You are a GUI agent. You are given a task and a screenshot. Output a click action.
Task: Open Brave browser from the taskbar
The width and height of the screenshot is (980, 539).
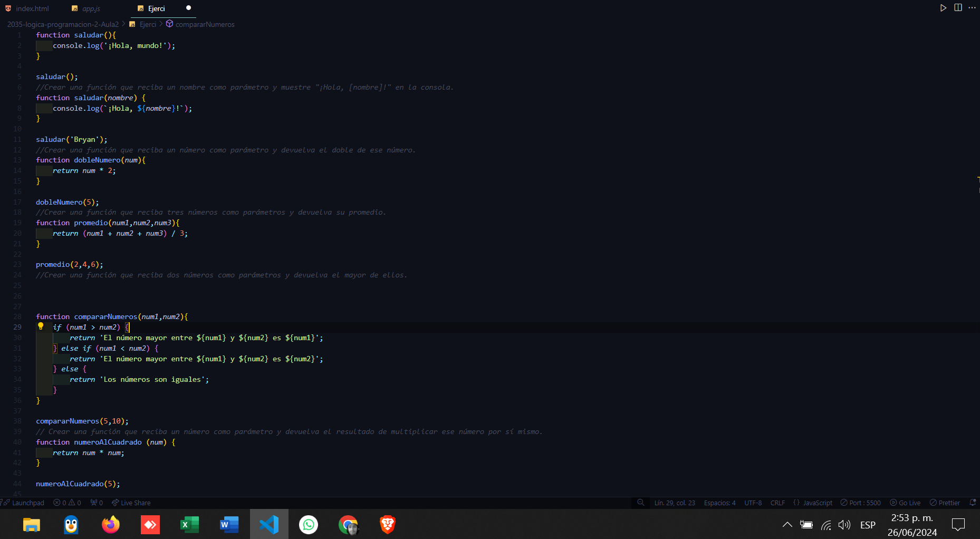coord(388,524)
